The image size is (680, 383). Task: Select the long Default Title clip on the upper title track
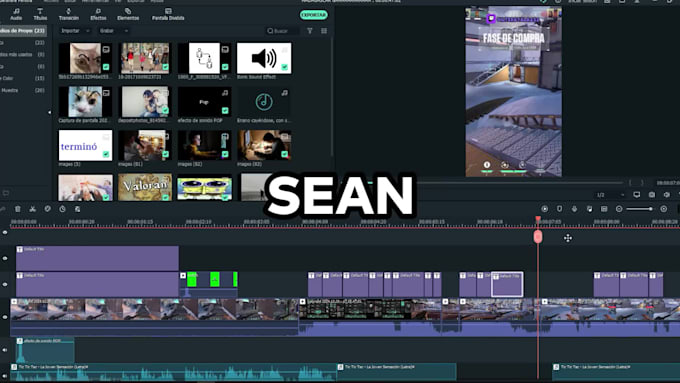tap(97, 258)
